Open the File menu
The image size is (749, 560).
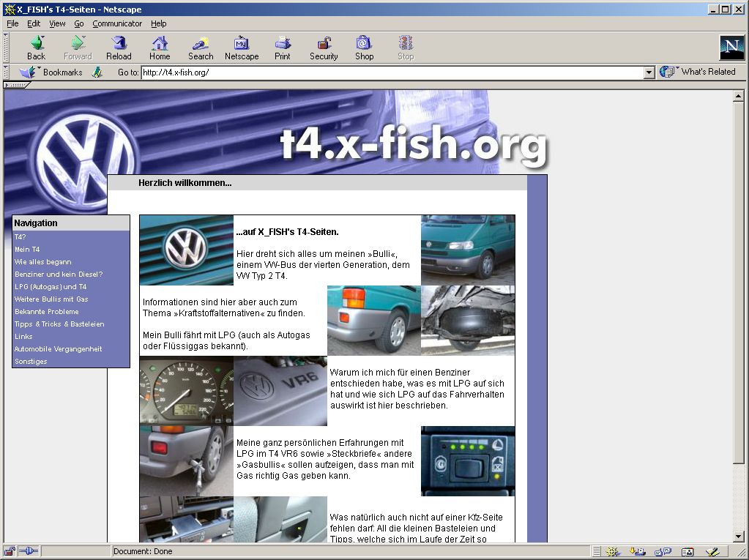point(12,23)
